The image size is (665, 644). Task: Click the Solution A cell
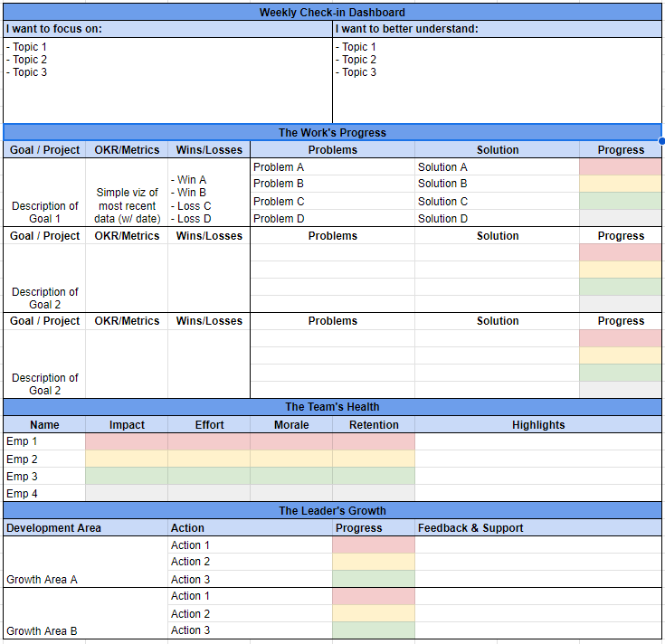497,167
